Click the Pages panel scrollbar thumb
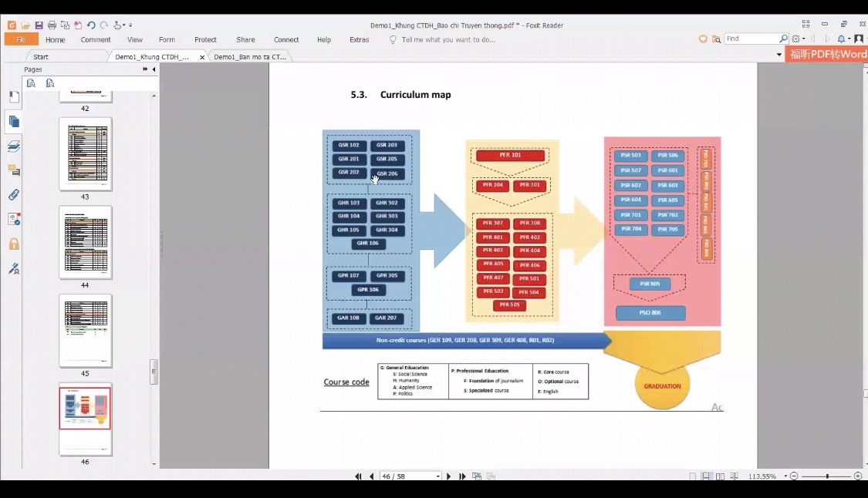The image size is (868, 498). (154, 372)
